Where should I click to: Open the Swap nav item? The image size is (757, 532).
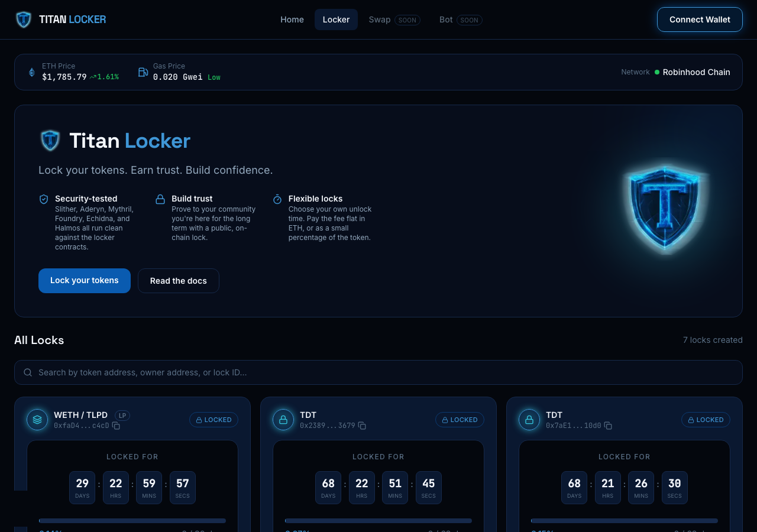(394, 20)
